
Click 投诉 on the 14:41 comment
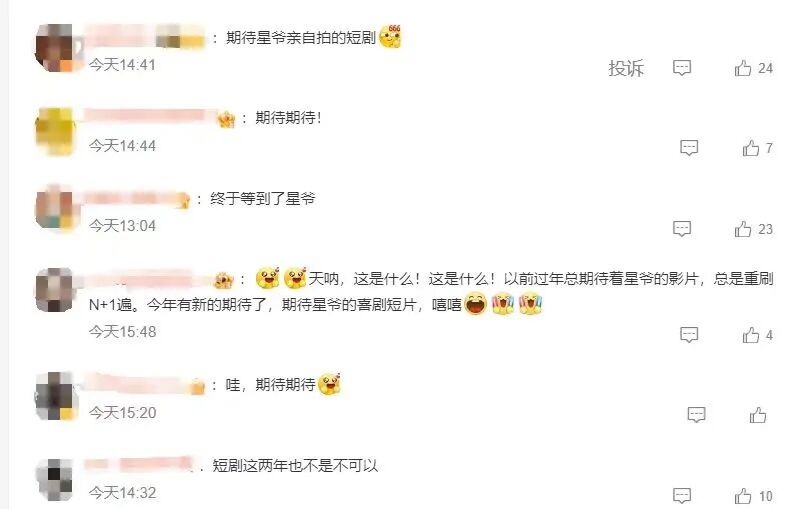pos(626,68)
